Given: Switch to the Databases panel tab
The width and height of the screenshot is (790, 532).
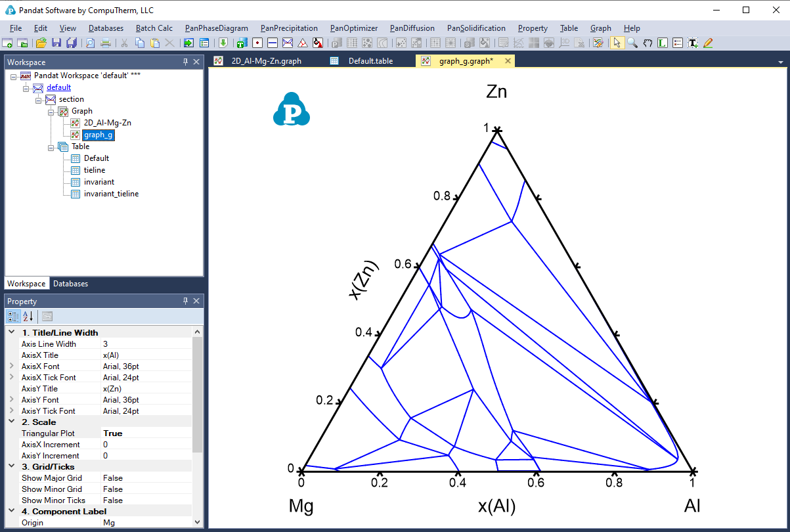Looking at the screenshot, I should 70,284.
